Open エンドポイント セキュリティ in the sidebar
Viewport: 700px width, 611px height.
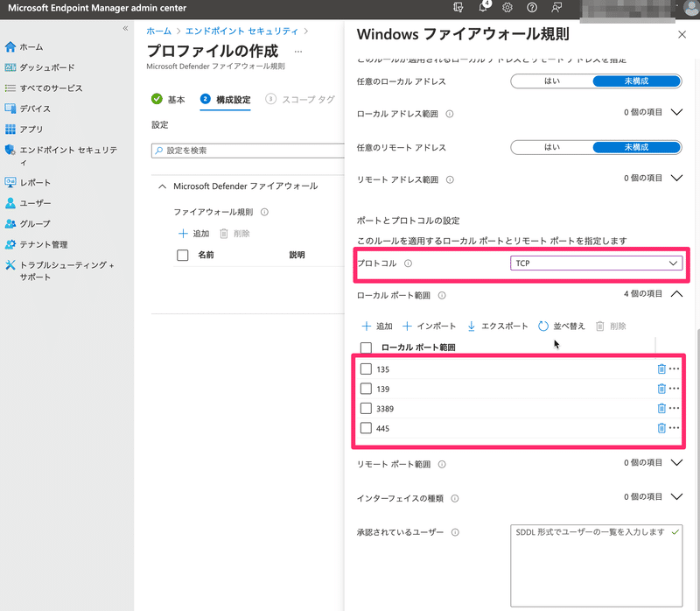[x=61, y=156]
